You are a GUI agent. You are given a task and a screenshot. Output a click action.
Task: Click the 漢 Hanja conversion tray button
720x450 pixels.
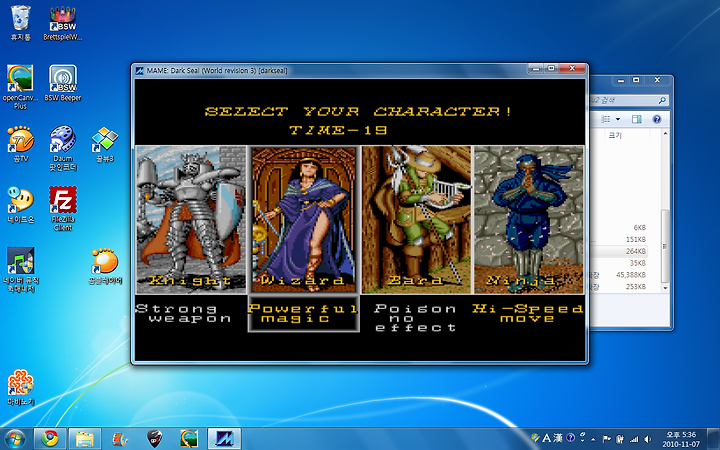click(x=558, y=438)
